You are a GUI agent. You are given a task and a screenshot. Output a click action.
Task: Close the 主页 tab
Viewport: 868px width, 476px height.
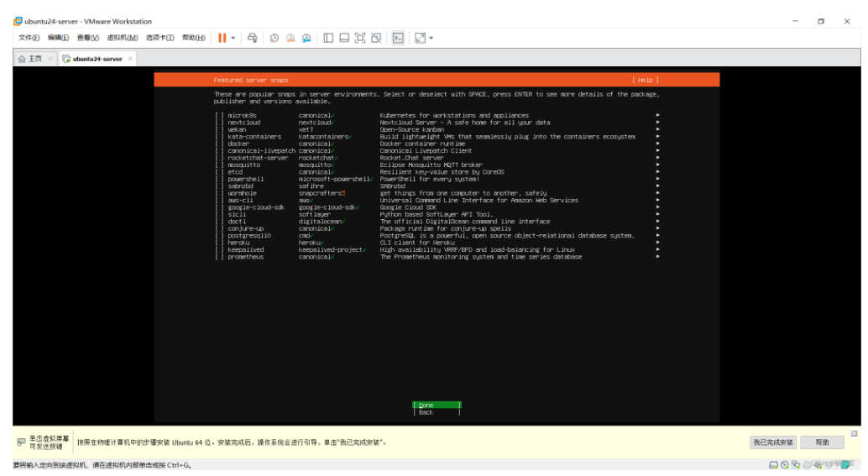[x=50, y=59]
